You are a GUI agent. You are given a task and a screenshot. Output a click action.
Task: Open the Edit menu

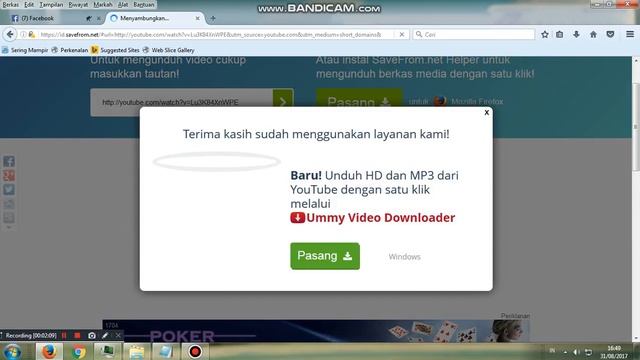coord(29,4)
